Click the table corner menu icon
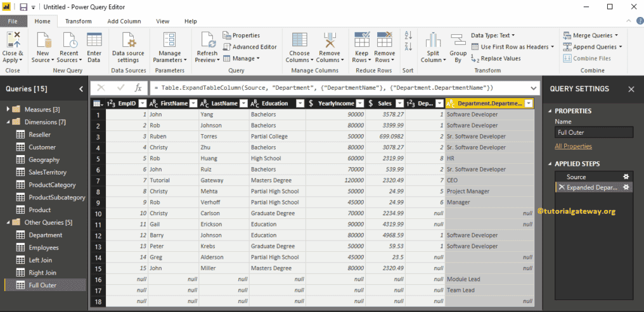 pyautogui.click(x=98, y=103)
